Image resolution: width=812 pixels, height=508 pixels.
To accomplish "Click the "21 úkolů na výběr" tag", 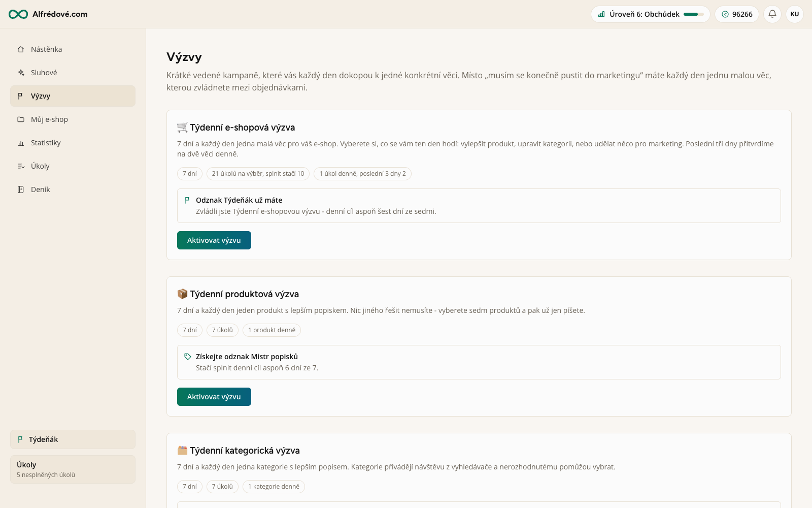I will click(x=258, y=174).
